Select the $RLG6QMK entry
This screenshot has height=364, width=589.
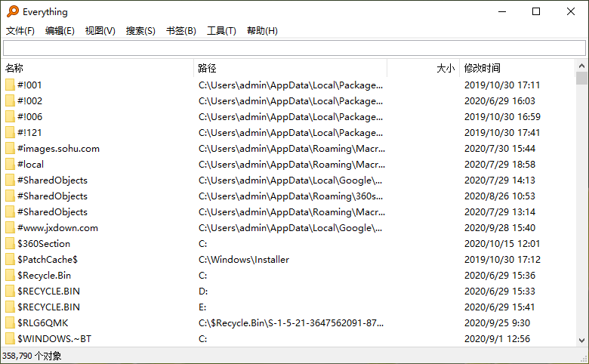click(43, 323)
